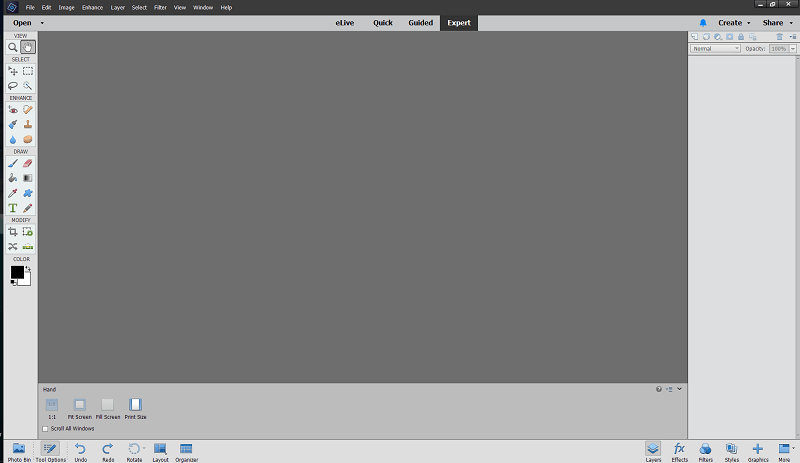
Task: Open the Create dropdown menu
Action: pyautogui.click(x=734, y=23)
